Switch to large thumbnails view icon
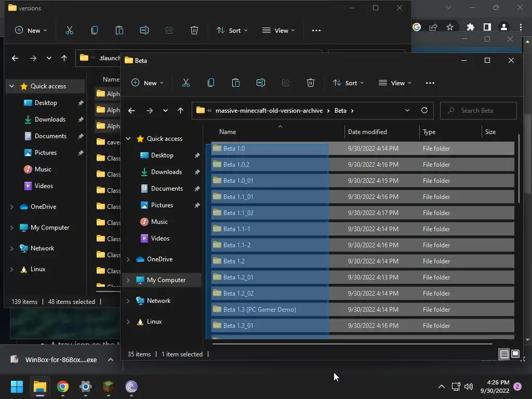The image size is (532, 399). (515, 354)
